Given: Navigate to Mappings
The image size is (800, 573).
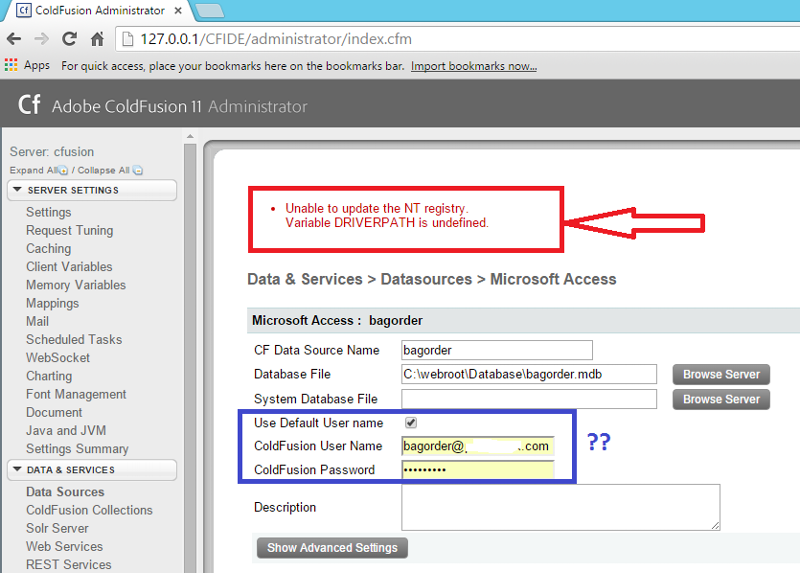Looking at the screenshot, I should click(x=52, y=304).
